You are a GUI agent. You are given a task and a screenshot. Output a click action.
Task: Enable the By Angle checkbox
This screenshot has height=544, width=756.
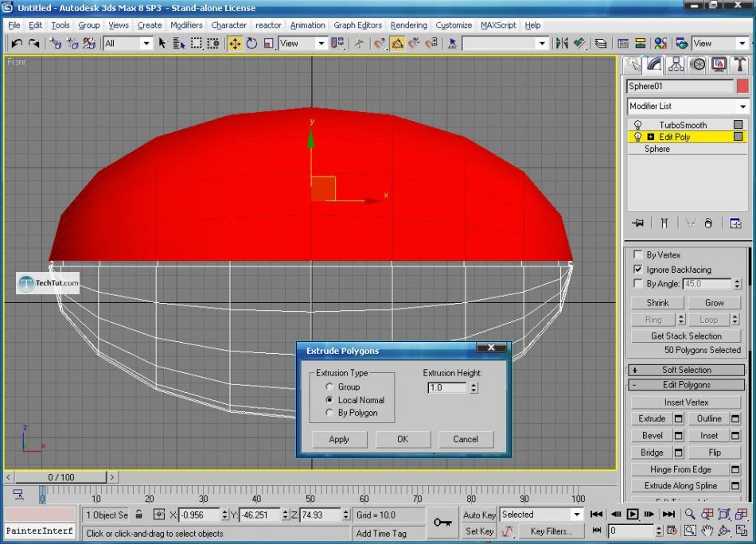[x=638, y=283]
